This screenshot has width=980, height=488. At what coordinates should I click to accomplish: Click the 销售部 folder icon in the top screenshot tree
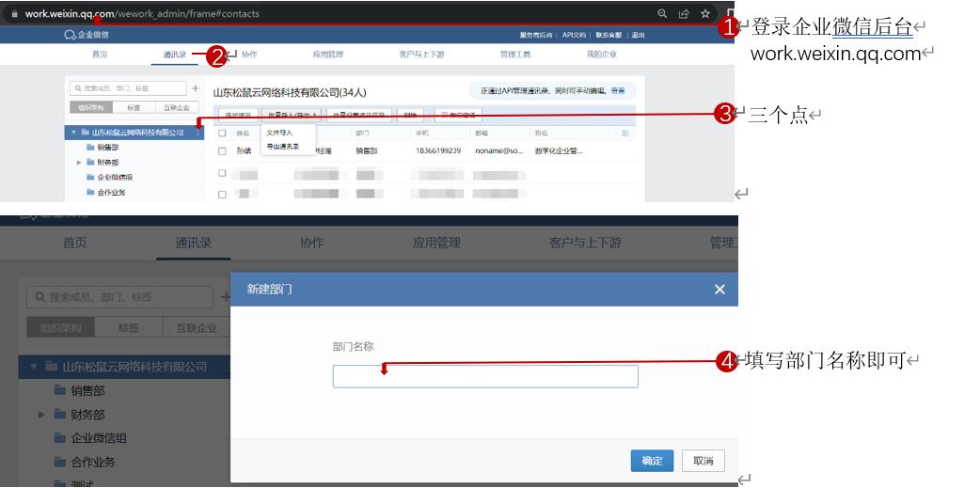90,148
